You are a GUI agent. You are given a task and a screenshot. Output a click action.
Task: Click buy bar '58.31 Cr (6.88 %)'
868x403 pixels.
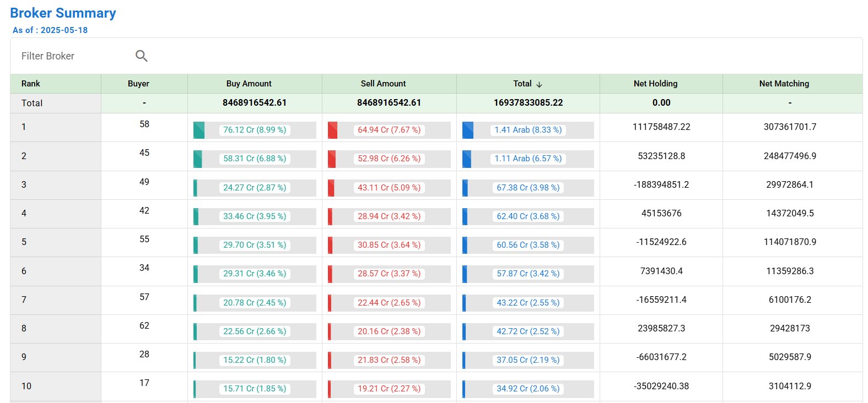coord(255,159)
